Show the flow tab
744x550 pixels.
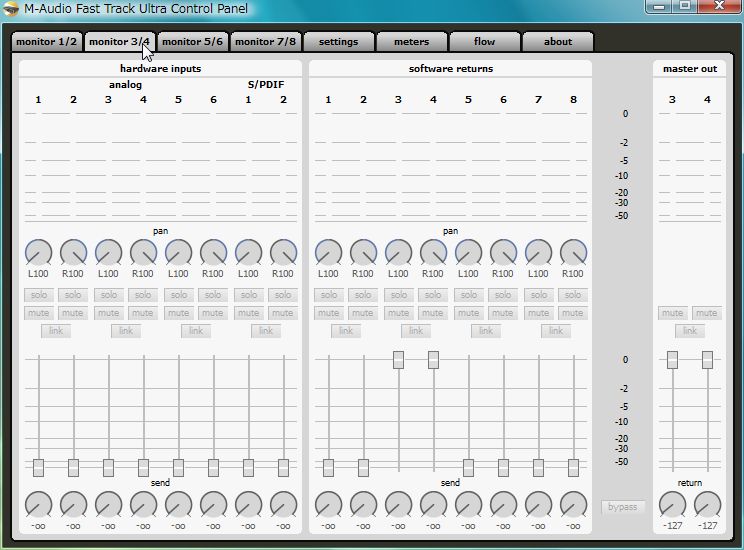(485, 42)
